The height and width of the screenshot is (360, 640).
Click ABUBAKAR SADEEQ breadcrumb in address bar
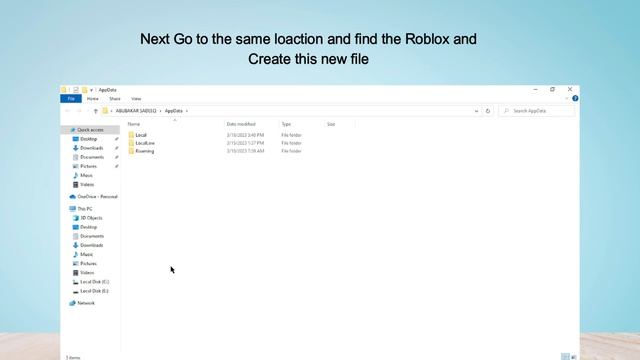click(136, 111)
